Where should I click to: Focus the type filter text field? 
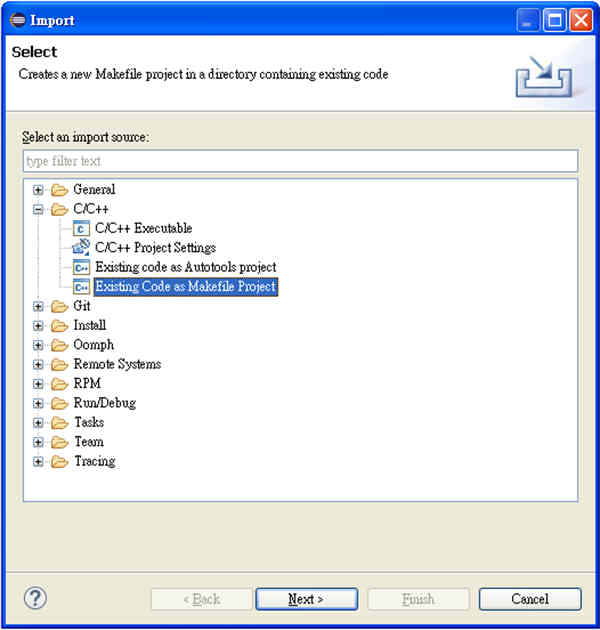(301, 161)
